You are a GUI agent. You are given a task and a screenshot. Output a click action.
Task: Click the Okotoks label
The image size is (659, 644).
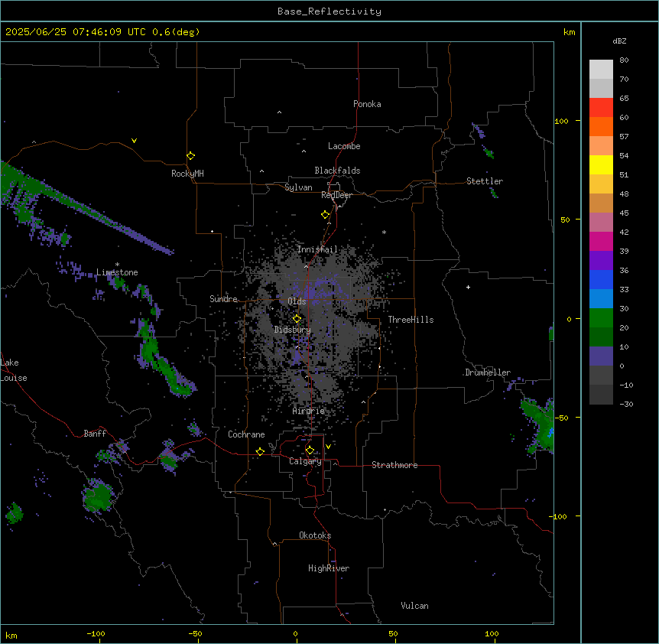click(x=315, y=535)
